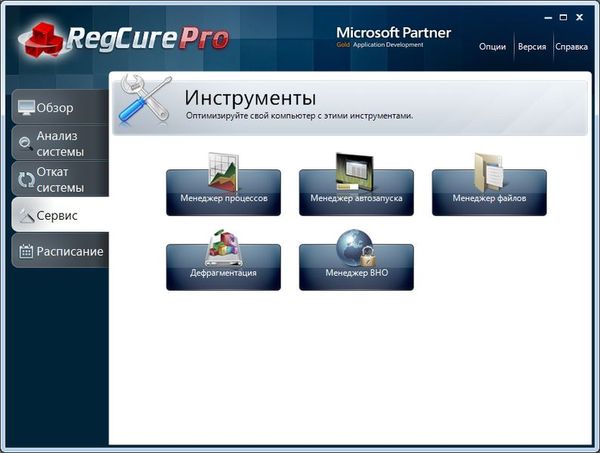This screenshot has width=600, height=453.
Task: Switch to the Обзор tab
Action: pos(58,108)
